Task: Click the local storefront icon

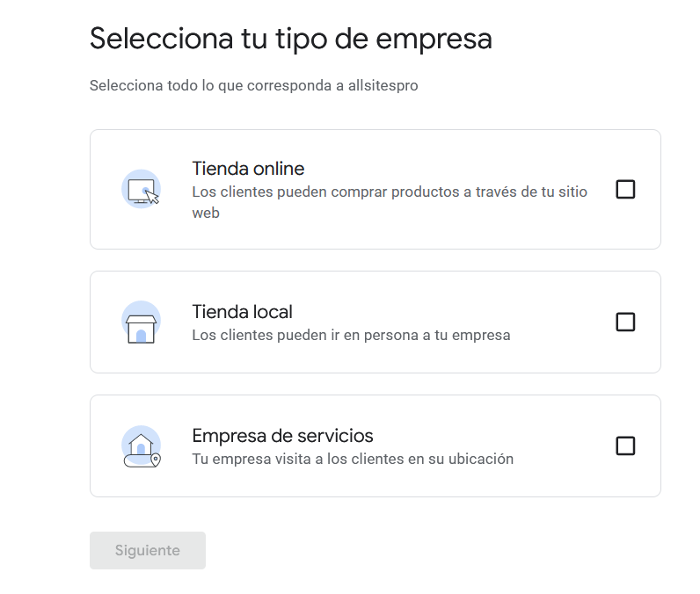Action: 141,322
